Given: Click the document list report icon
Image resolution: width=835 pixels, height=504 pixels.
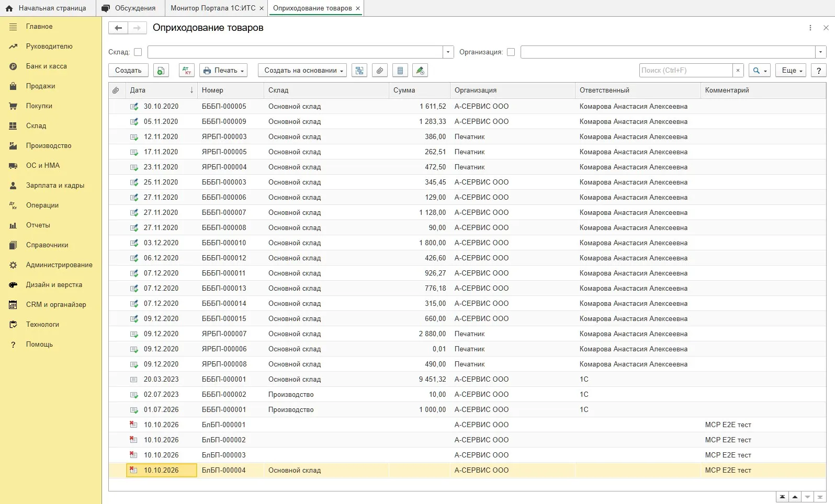Looking at the screenshot, I should [400, 71].
